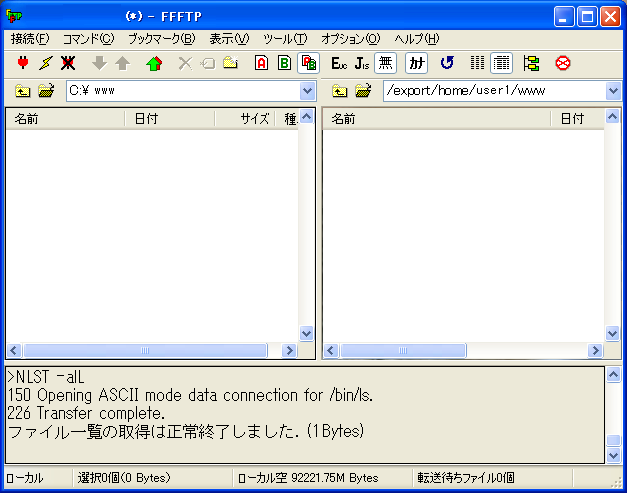Screen dimensions: 627x493
Task: Click local pane scroll-right arrow
Action: 289,351
